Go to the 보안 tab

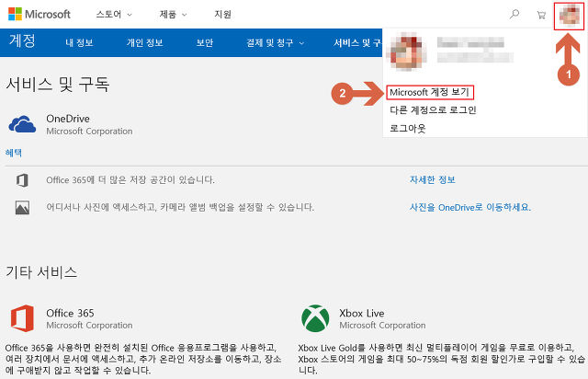(x=205, y=43)
